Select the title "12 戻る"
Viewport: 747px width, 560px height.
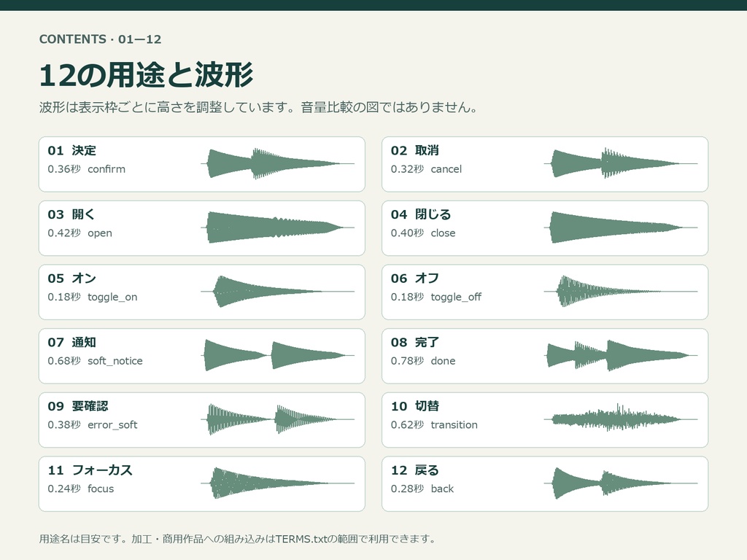pos(415,470)
